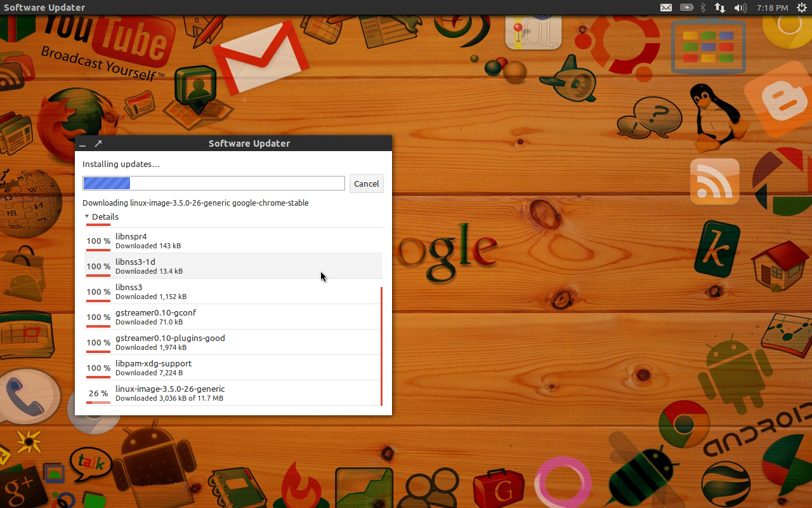Click the 'Installing updates…' label
The width and height of the screenshot is (812, 508).
(121, 164)
